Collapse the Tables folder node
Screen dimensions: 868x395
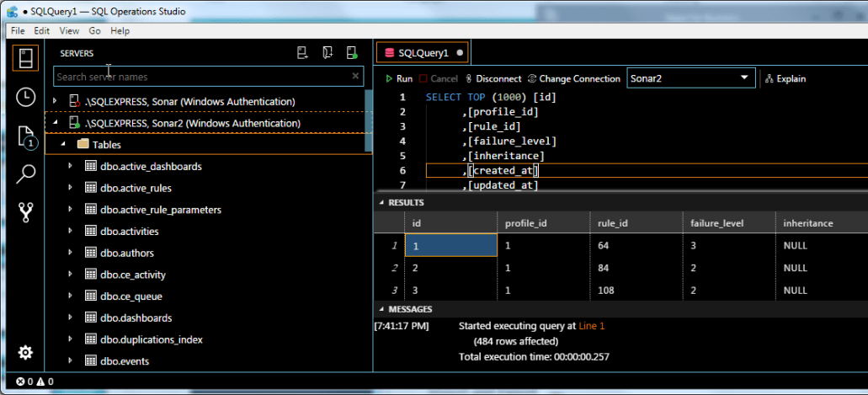pos(63,145)
